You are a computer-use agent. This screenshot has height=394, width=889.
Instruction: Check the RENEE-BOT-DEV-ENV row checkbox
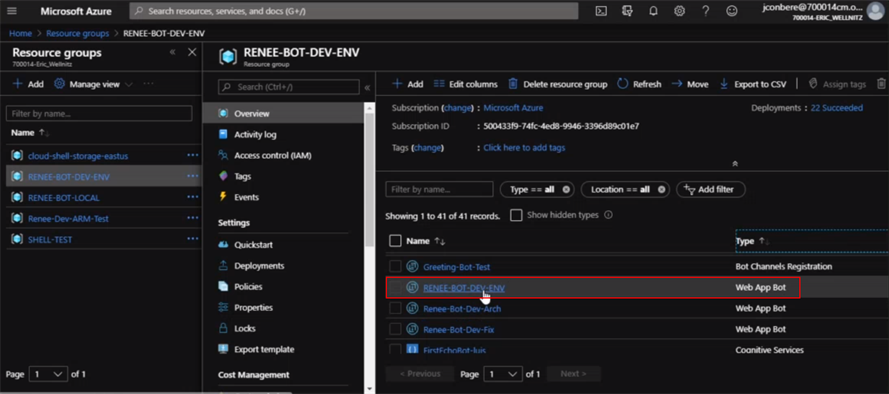click(395, 287)
